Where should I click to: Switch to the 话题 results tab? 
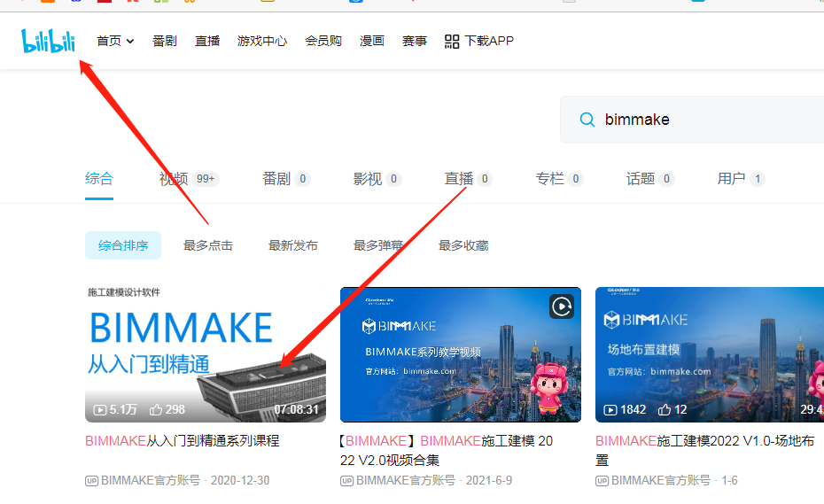pos(650,179)
